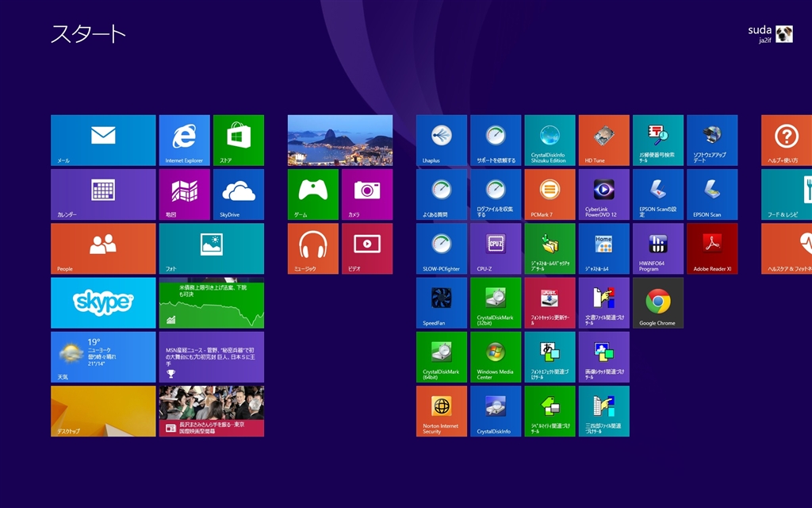Image resolution: width=812 pixels, height=508 pixels.
Task: Open the デスクトップ (Desktop) tile
Action: 103,411
